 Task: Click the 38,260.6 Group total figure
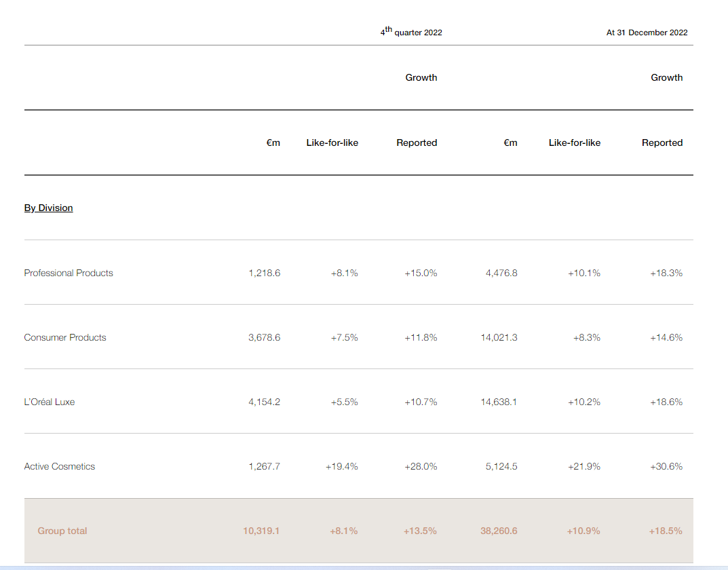point(499,531)
